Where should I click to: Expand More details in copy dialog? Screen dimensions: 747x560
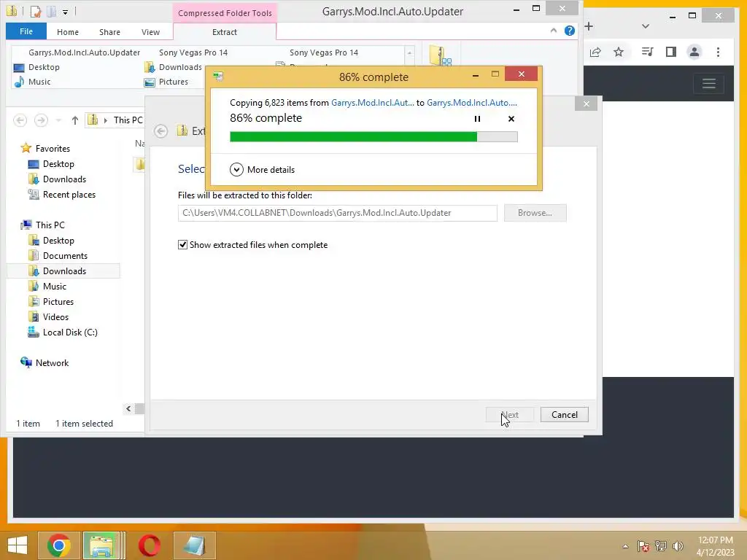(x=263, y=169)
